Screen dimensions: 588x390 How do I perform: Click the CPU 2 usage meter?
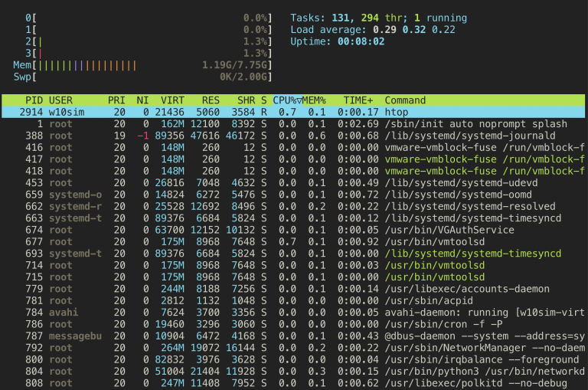(x=149, y=41)
